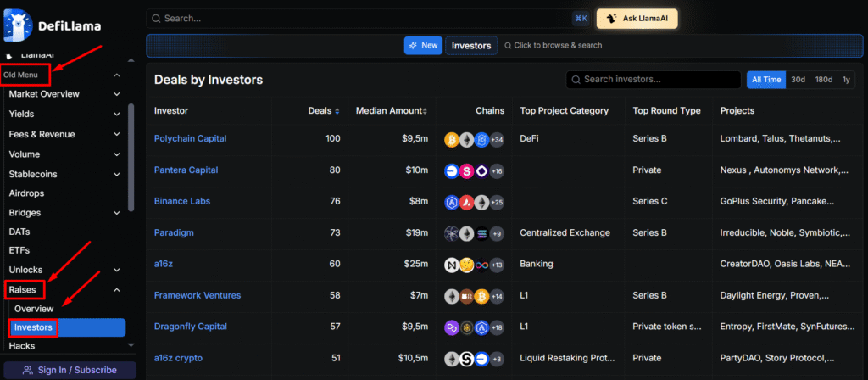Open the Polychain Capital investor link
Viewport: 868px width, 380px height.
[x=190, y=138]
